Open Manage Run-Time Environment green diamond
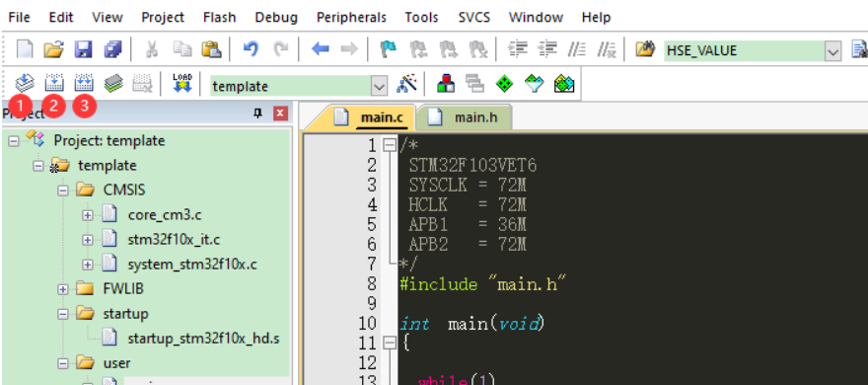Screen dimensions: 868x385 coord(504,84)
